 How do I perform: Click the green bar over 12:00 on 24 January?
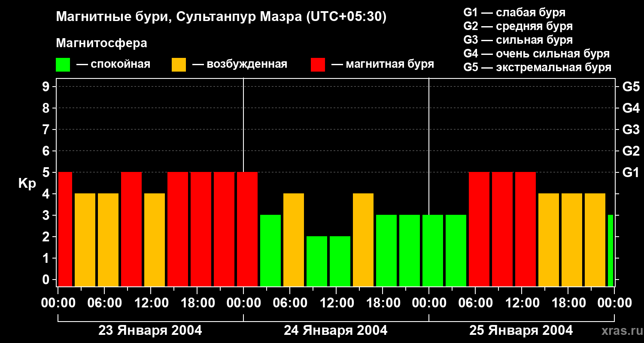click(340, 261)
